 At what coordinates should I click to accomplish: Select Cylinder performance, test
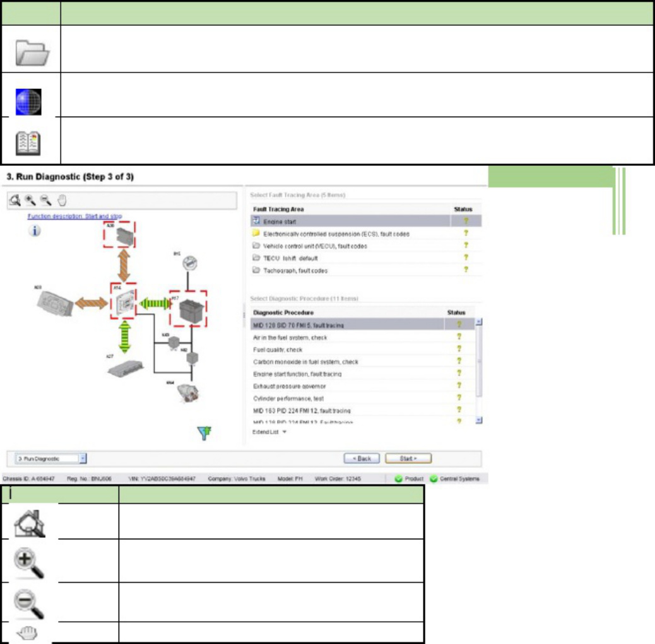point(363,399)
